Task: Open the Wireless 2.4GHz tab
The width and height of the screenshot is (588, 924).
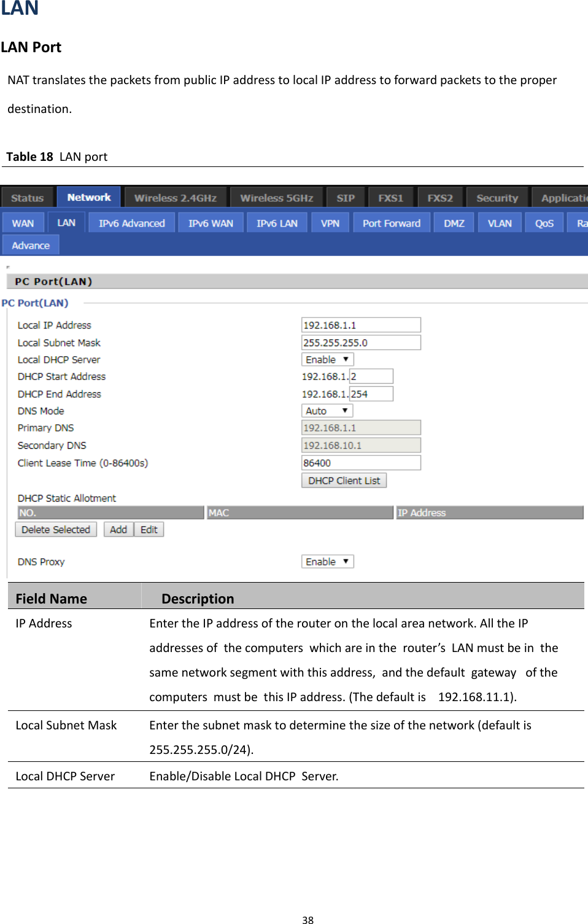Action: pos(175,197)
